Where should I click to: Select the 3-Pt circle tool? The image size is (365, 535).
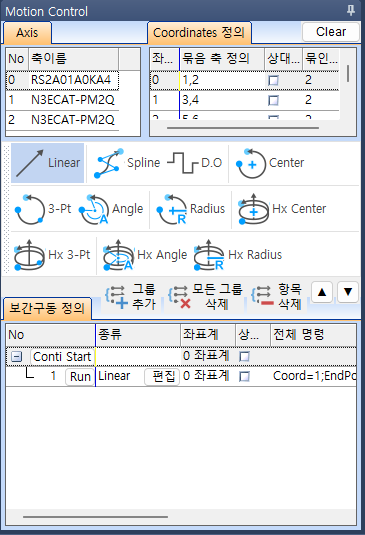coord(43,209)
